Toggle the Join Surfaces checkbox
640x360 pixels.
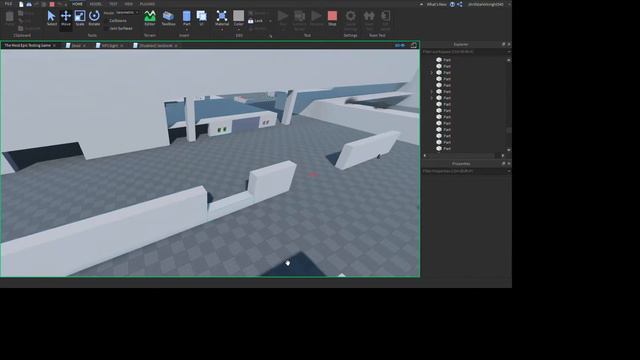[107, 29]
